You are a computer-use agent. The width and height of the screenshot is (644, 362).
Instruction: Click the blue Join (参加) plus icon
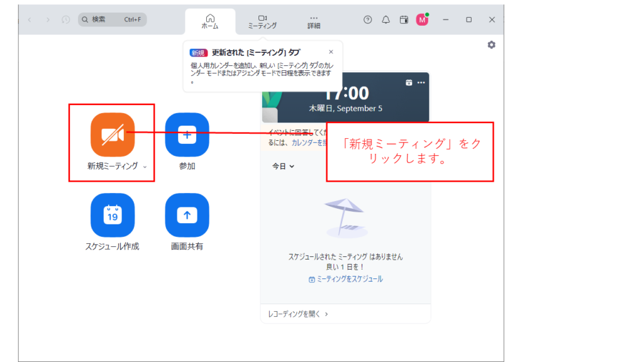click(187, 134)
